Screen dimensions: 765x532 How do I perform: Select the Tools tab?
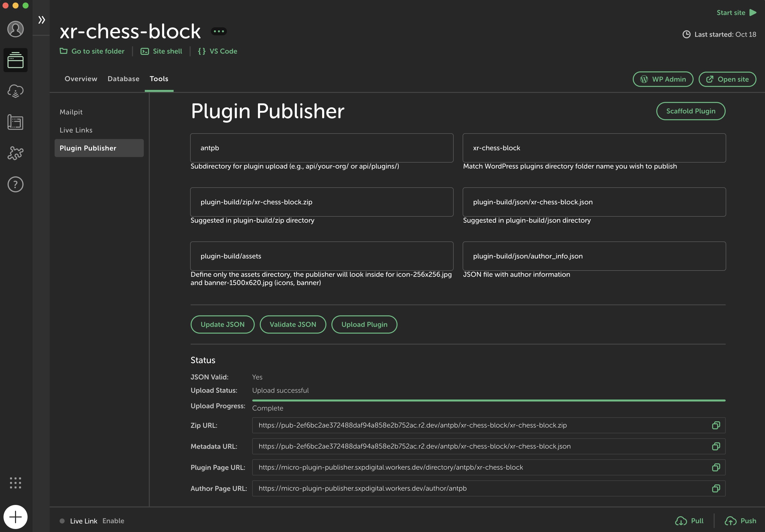click(159, 79)
